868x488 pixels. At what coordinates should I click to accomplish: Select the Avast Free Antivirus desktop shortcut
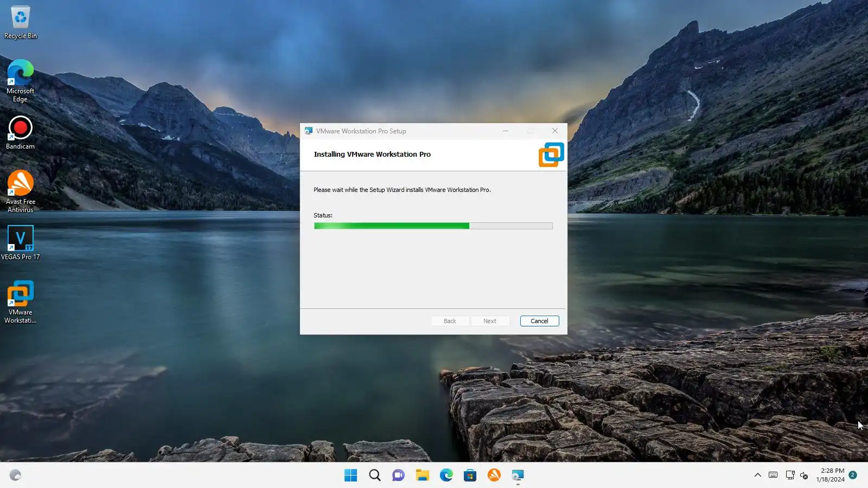point(21,191)
